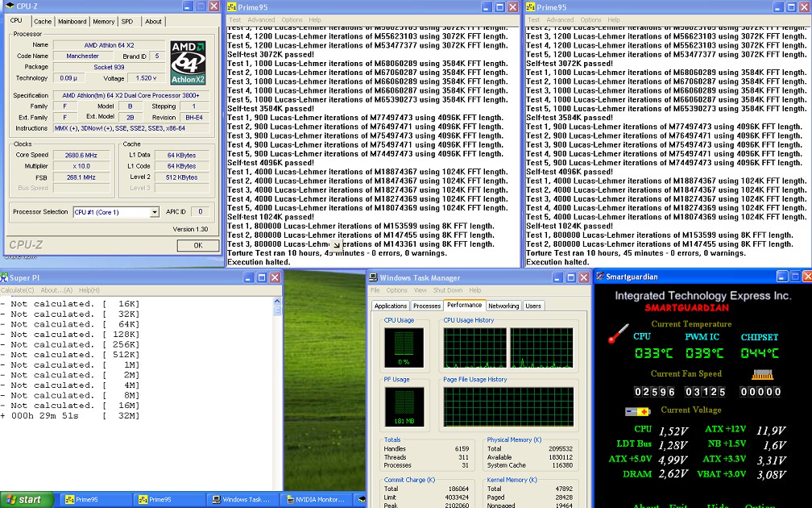
Task: Click the fan heatsink icon in Smartguardian
Action: [762, 374]
